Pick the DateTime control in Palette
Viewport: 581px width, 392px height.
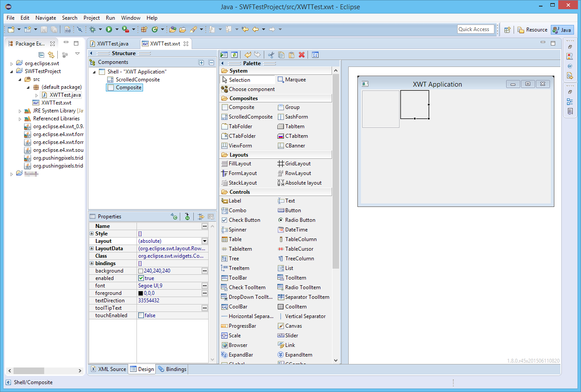coord(293,230)
